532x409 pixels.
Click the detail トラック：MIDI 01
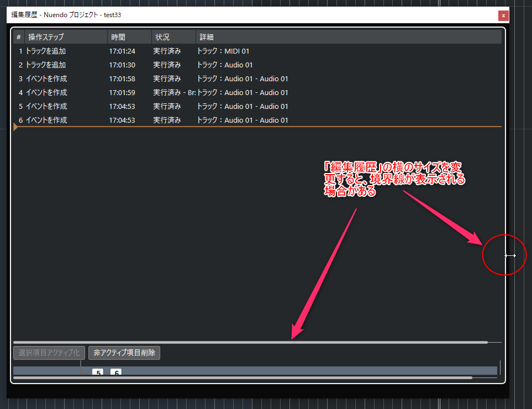point(223,51)
